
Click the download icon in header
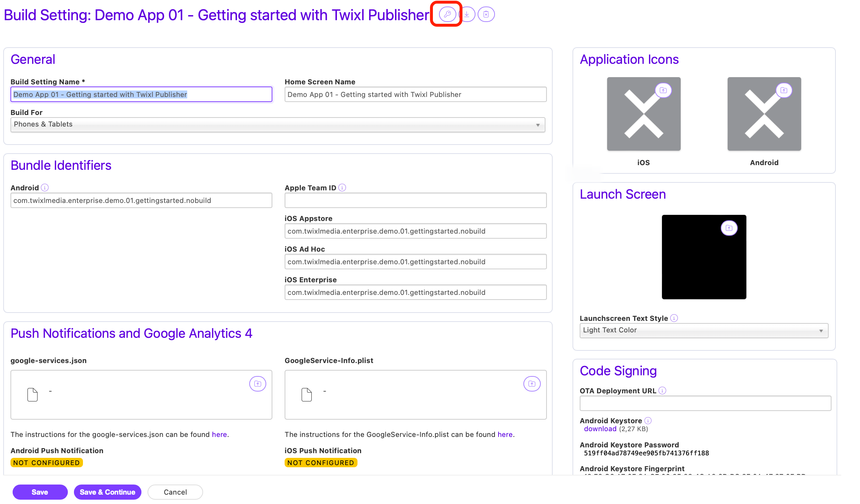click(x=467, y=14)
